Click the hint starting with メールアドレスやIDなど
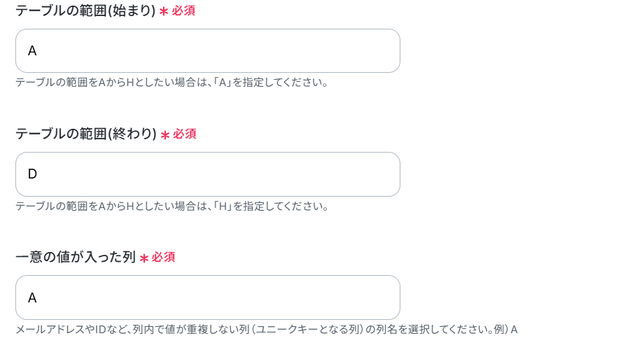644x357 pixels. pyautogui.click(x=267, y=330)
